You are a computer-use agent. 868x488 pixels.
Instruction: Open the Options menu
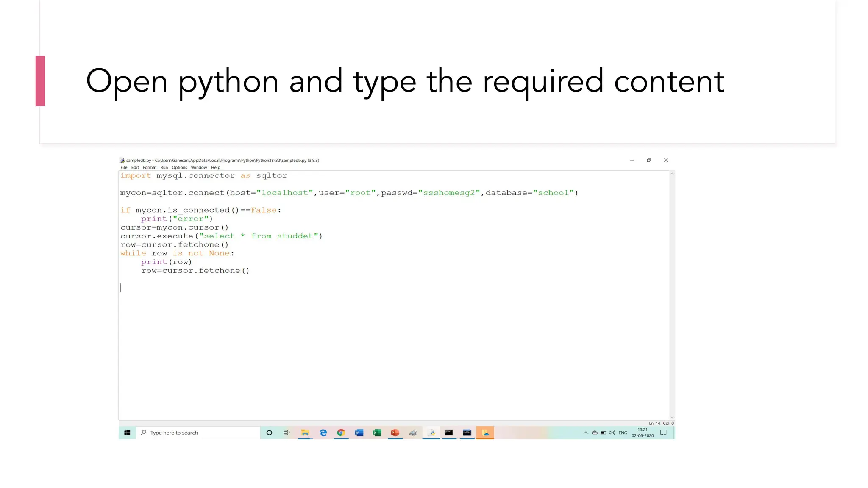(x=179, y=167)
